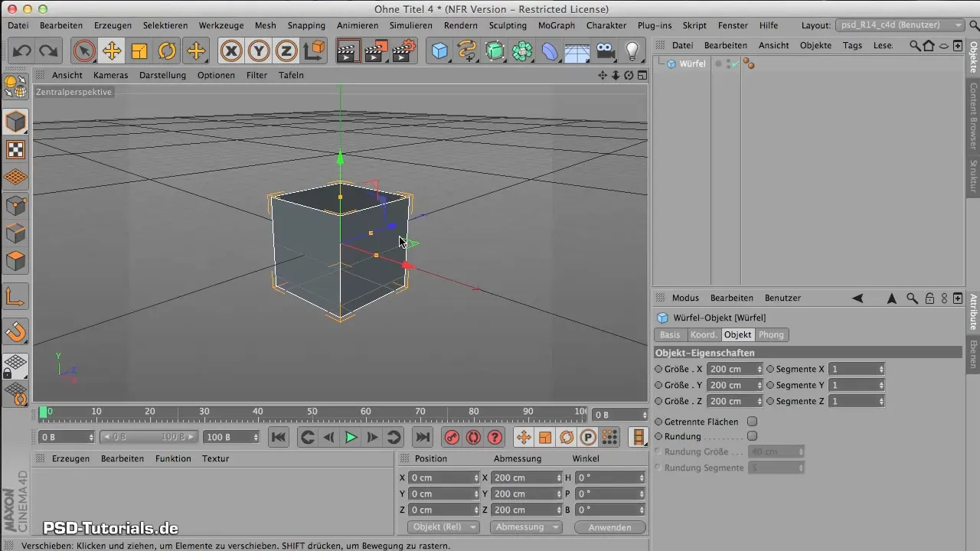The width and height of the screenshot is (980, 551).
Task: Toggle Größe X keyframe circle
Action: pyautogui.click(x=659, y=369)
